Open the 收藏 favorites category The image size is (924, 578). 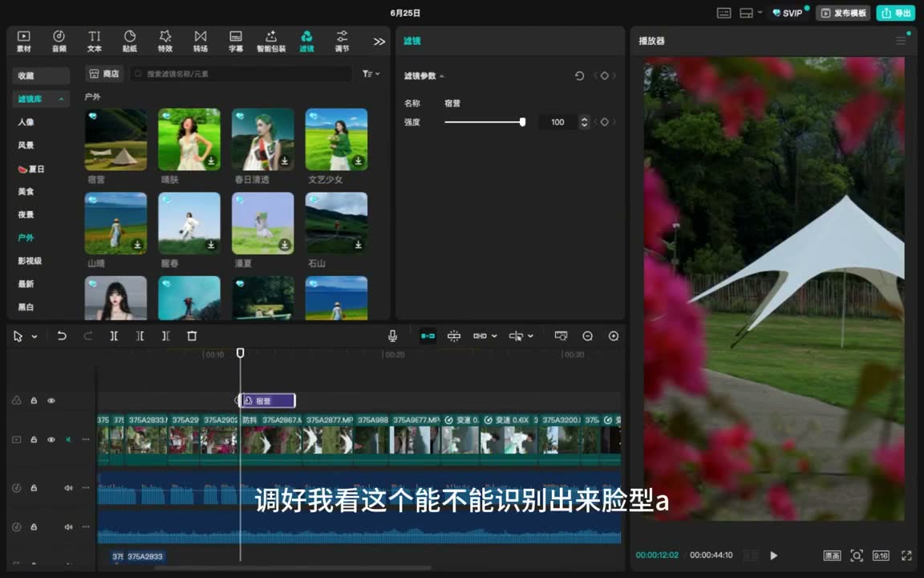(41, 75)
